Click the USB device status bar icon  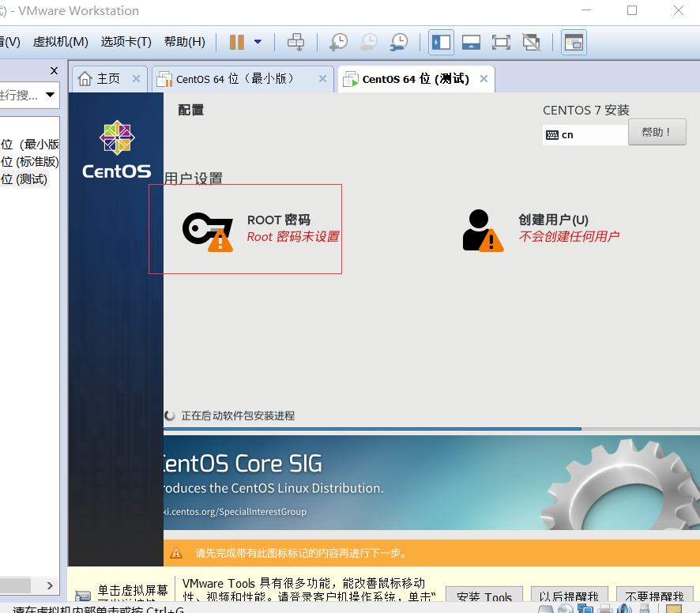[645, 608]
